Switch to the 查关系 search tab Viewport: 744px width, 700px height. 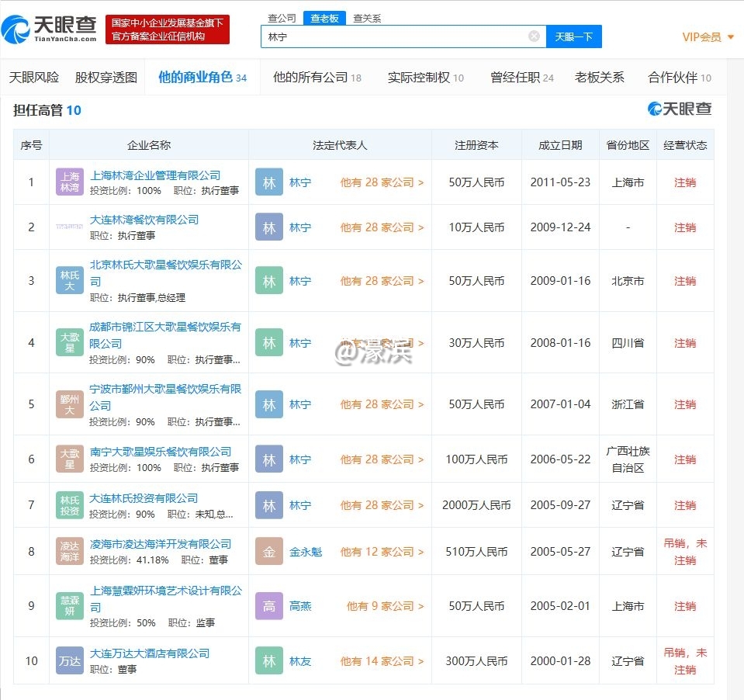pos(367,18)
